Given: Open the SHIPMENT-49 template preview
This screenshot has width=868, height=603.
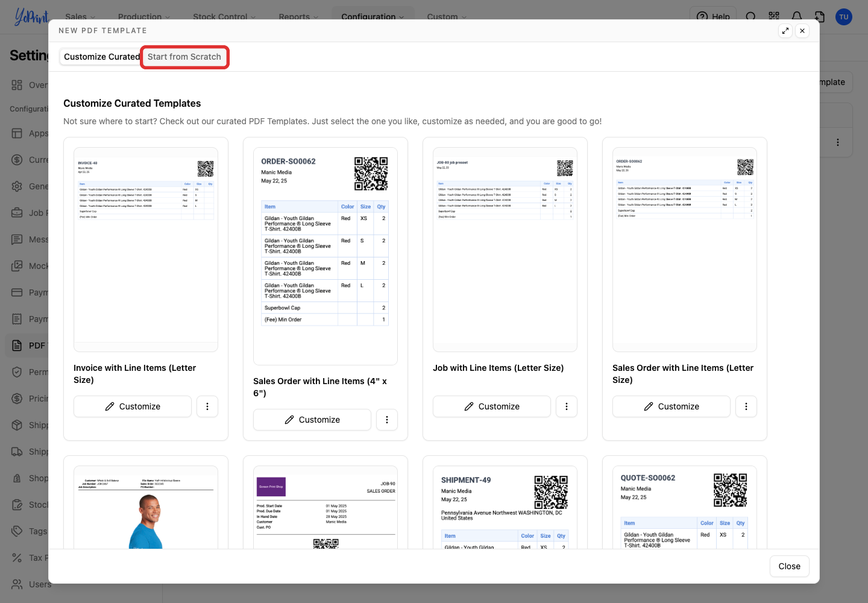Looking at the screenshot, I should tap(505, 507).
